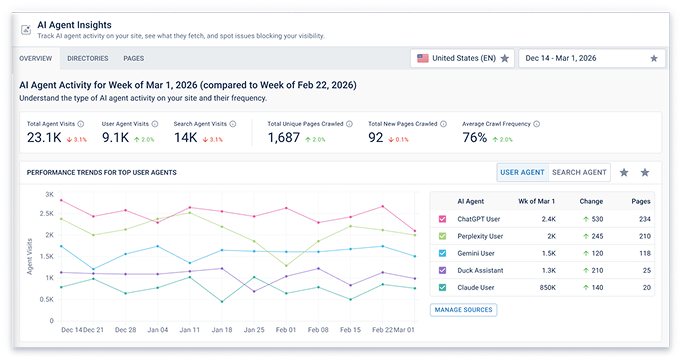
Task: Switch the chart to User Agent view
Action: tap(522, 172)
